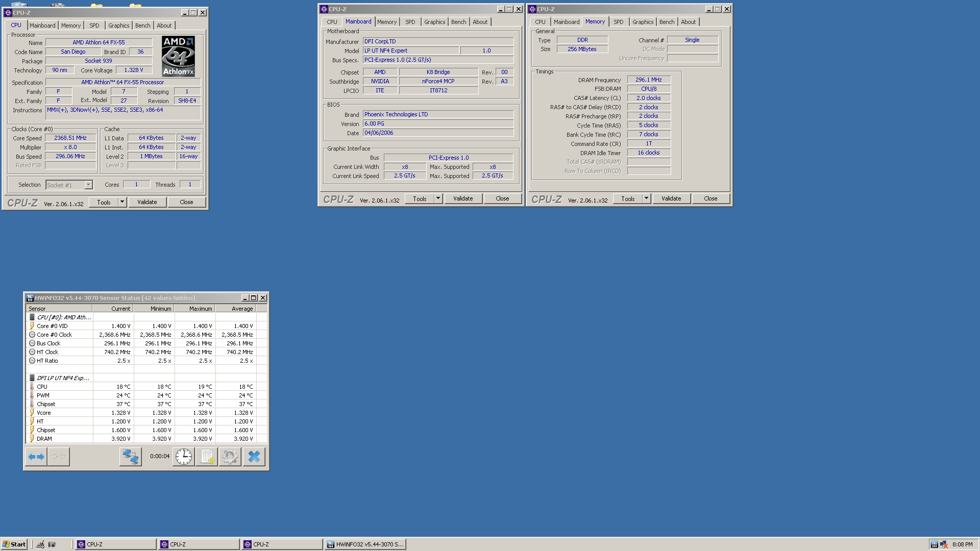The height and width of the screenshot is (551, 980).
Task: Click the expand/collapse arrows icon in HWiNFO toolbar
Action: (36, 457)
